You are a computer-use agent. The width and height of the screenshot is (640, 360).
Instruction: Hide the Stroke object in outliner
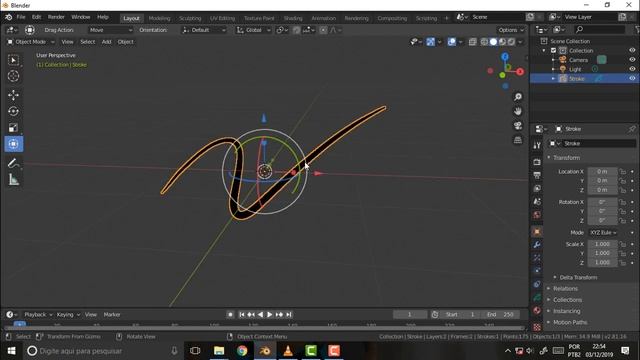632,78
